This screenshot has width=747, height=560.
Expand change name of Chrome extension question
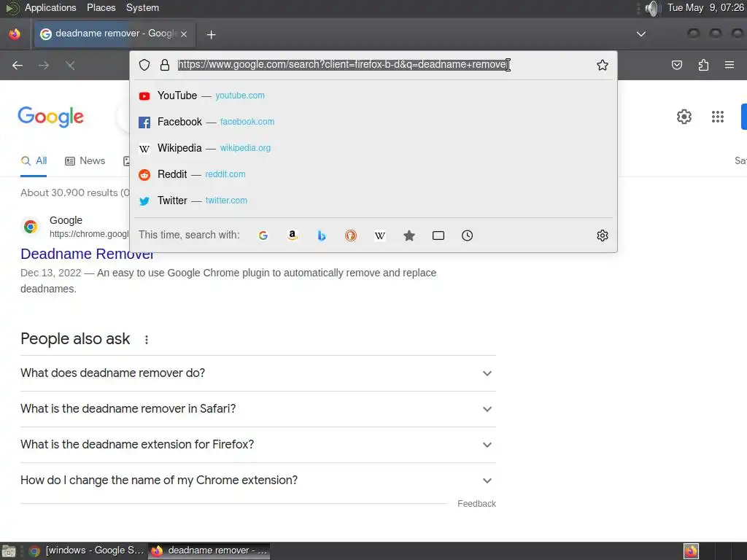coord(258,480)
